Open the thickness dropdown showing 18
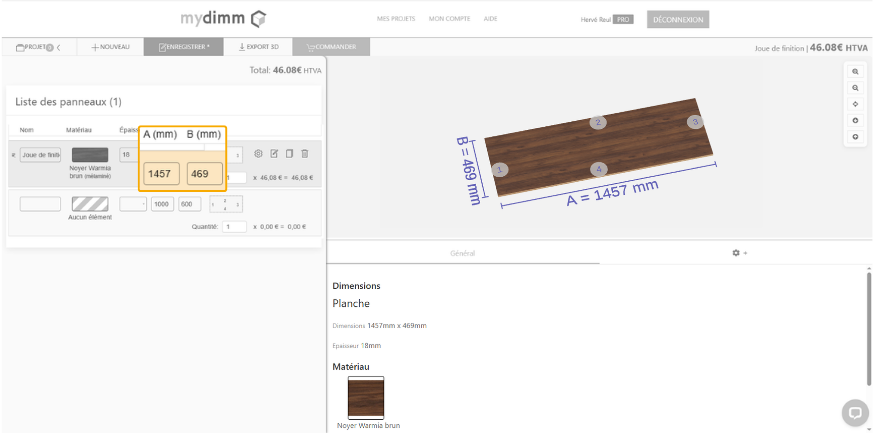The height and width of the screenshot is (433, 873). (127, 155)
